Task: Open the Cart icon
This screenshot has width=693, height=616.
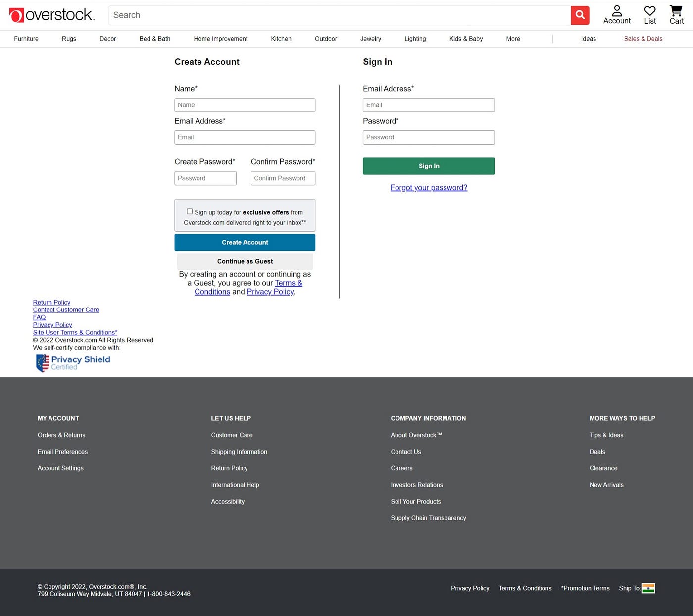Action: coord(676,15)
